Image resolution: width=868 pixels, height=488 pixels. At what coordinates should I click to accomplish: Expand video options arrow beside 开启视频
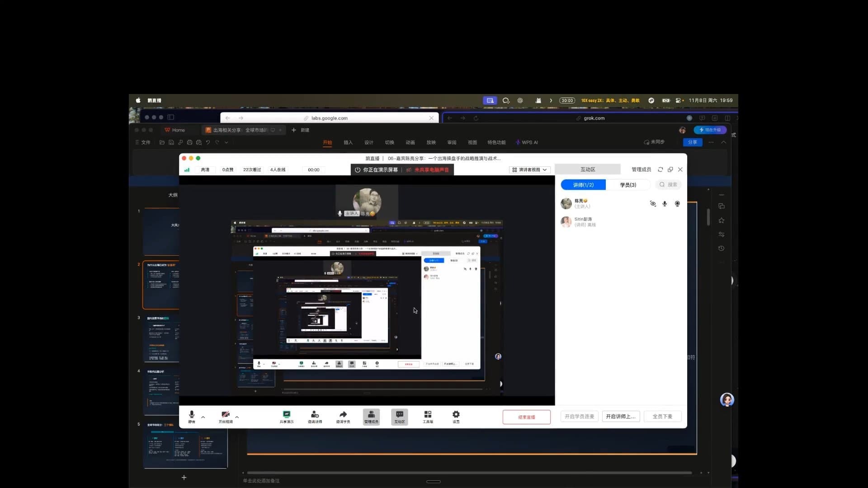coord(237,417)
